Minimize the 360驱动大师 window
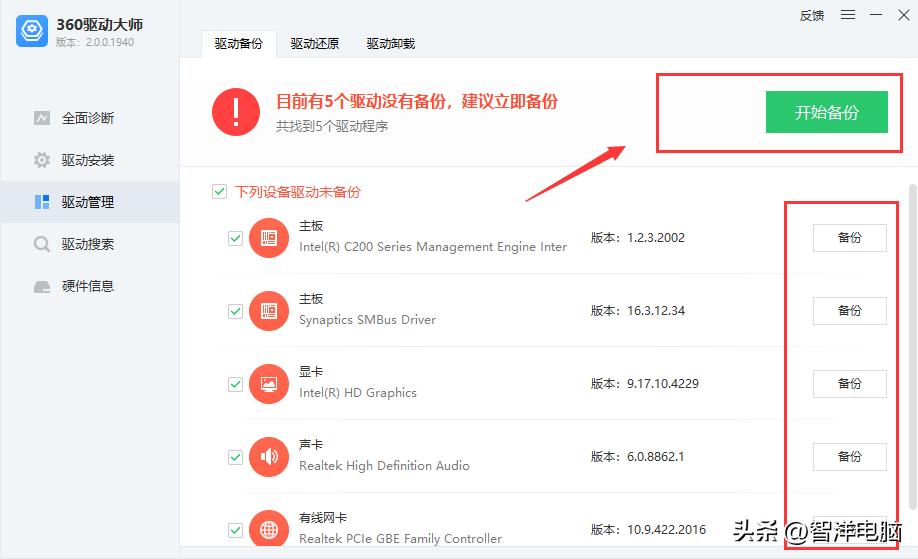Image resolution: width=918 pixels, height=559 pixels. coord(876,15)
